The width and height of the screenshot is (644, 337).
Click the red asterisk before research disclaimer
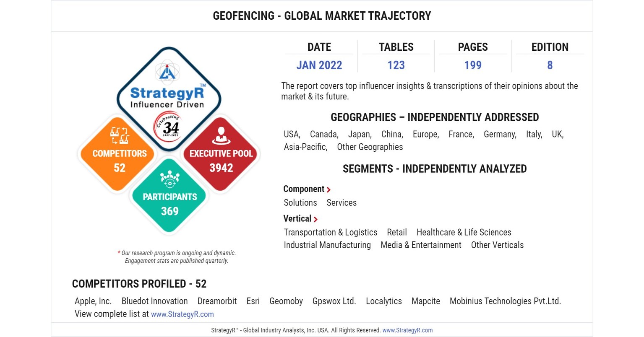[119, 253]
